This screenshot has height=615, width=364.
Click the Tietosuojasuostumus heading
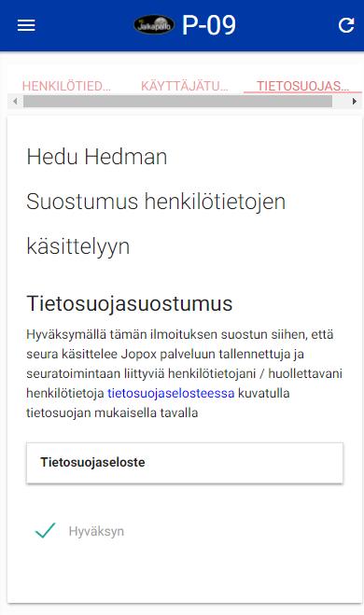[x=130, y=303]
